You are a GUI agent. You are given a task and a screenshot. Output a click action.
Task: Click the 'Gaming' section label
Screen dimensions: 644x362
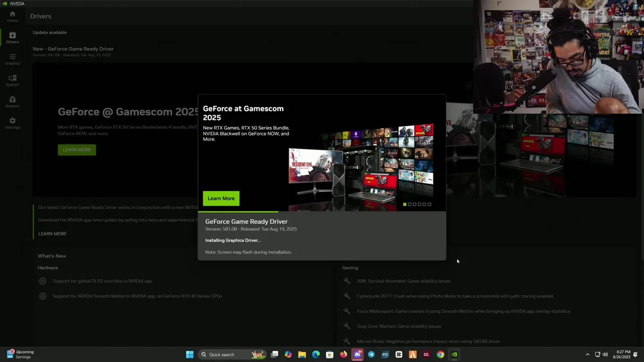coord(350,267)
